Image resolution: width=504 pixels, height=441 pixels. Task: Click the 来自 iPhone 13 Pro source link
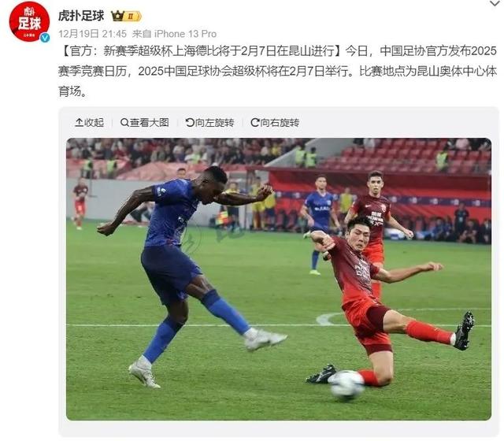[174, 34]
